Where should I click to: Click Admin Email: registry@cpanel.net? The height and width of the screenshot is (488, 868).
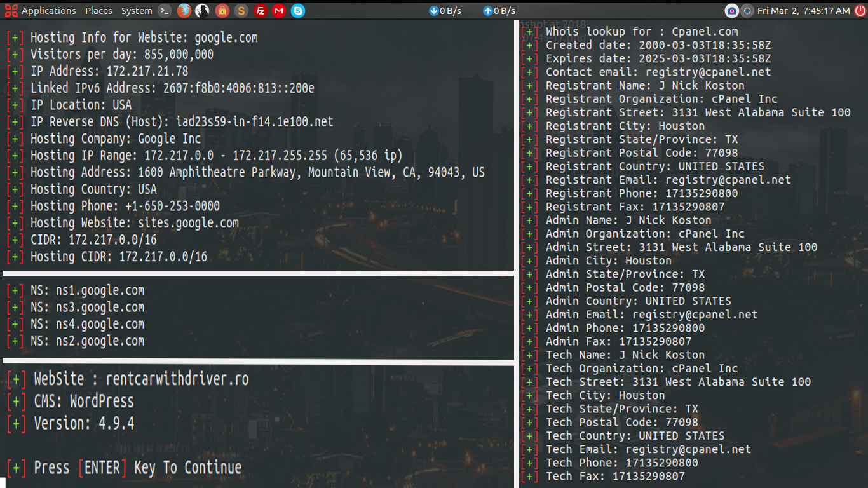pos(640,315)
